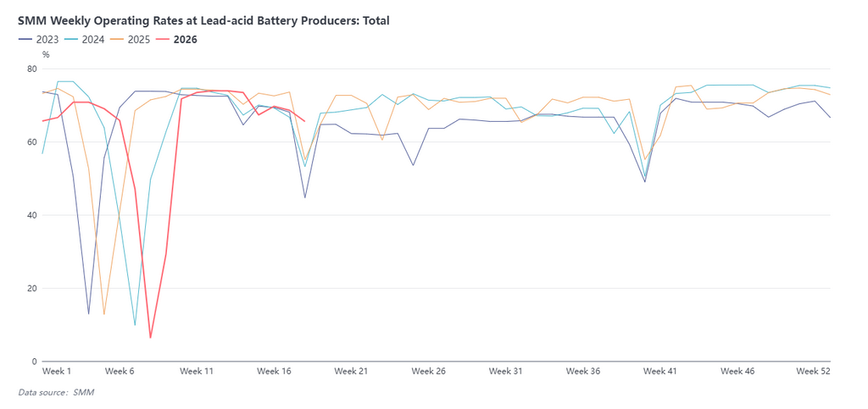Click the Week 1 axis label
This screenshot has width=868, height=409.
(57, 371)
